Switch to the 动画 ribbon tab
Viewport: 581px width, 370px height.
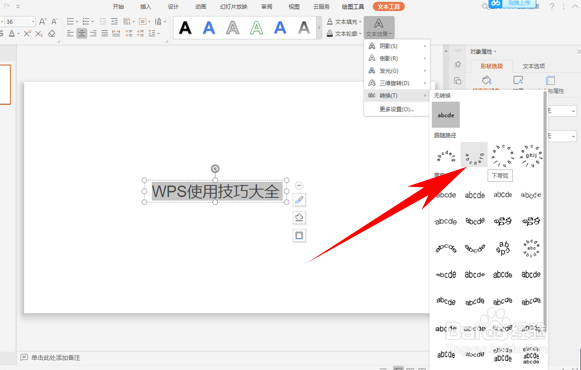pos(200,7)
